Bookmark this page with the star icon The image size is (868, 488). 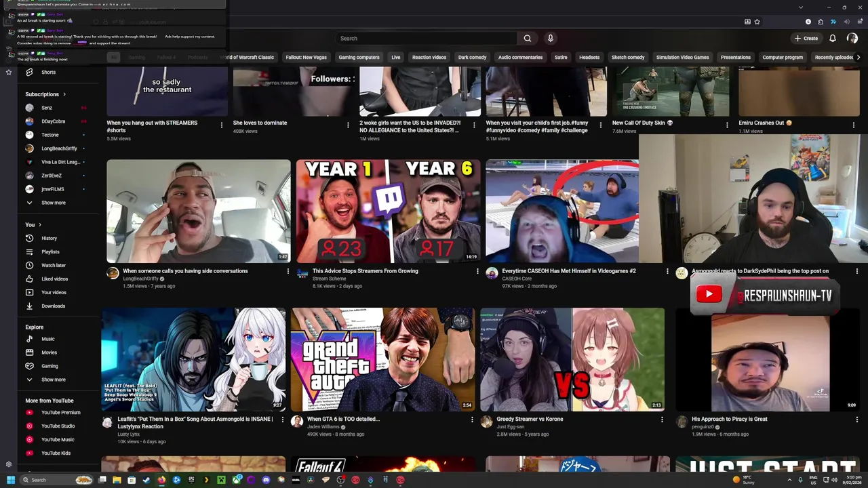pos(757,22)
